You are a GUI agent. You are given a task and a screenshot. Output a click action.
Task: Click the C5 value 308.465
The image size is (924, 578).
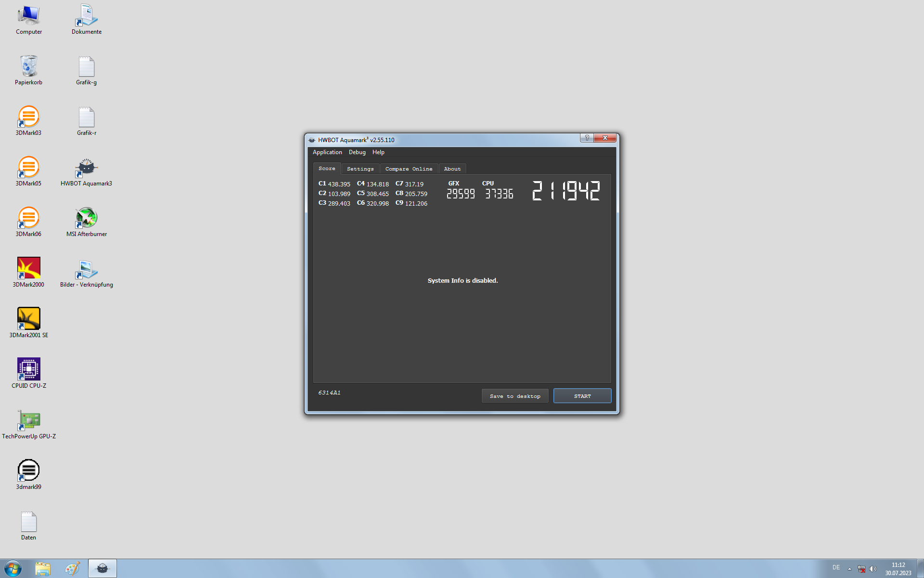pyautogui.click(x=378, y=194)
